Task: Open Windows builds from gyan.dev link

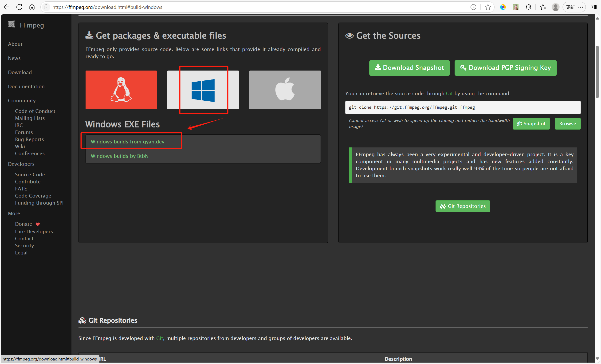Action: coord(128,142)
